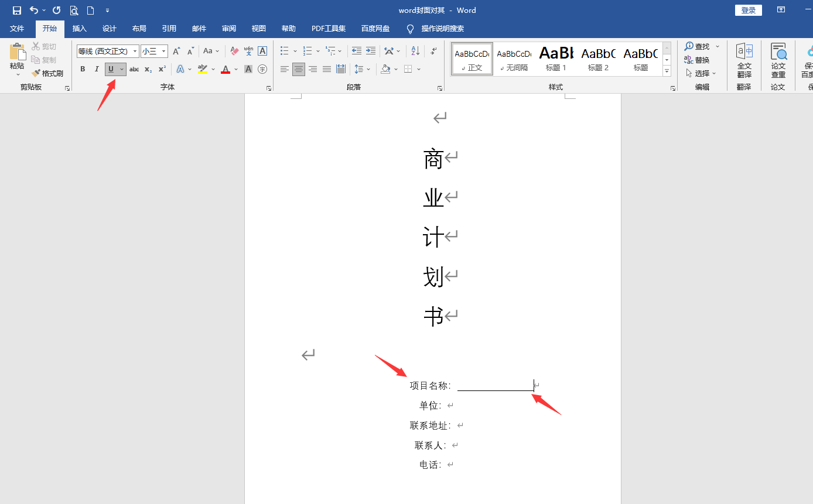Open font name dropdown 等线 (西文正文)
Viewport: 813px width, 504px height.
click(135, 52)
